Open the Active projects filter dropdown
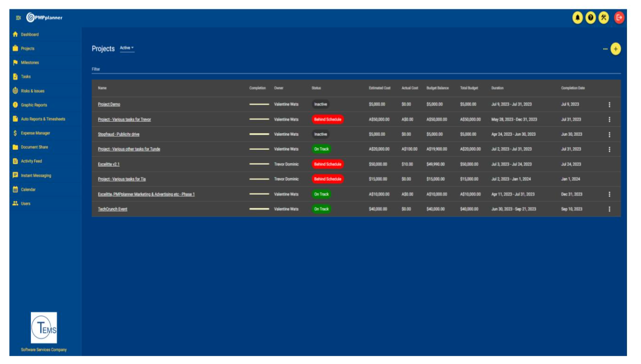 click(x=127, y=48)
